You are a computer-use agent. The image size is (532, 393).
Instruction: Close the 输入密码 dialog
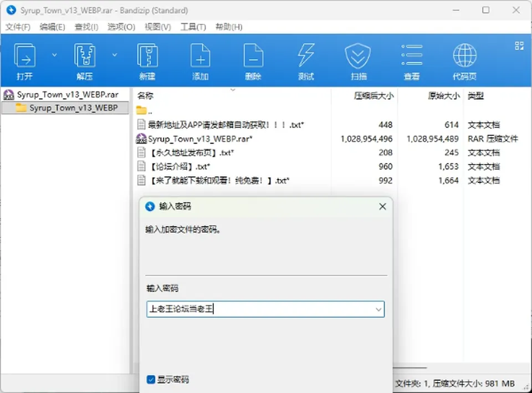382,207
